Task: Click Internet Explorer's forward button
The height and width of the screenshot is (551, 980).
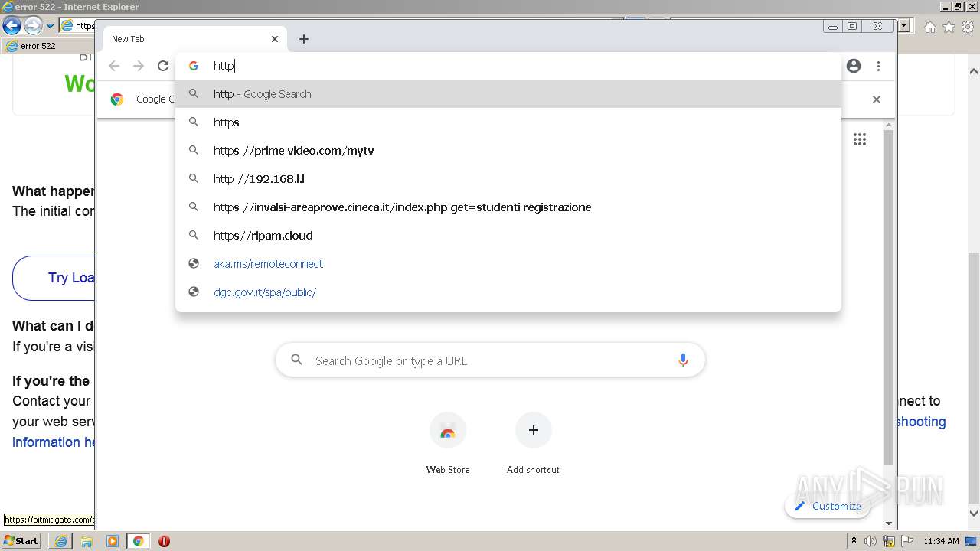Action: (33, 25)
